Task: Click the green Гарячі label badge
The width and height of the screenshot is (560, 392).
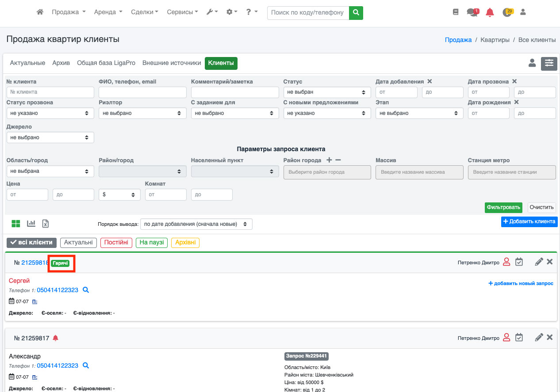Action: point(61,263)
